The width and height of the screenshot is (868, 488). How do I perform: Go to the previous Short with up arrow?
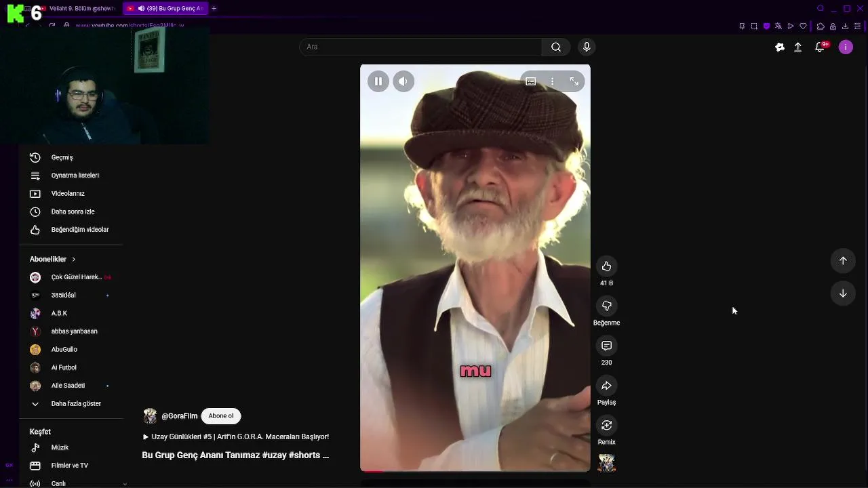point(843,260)
